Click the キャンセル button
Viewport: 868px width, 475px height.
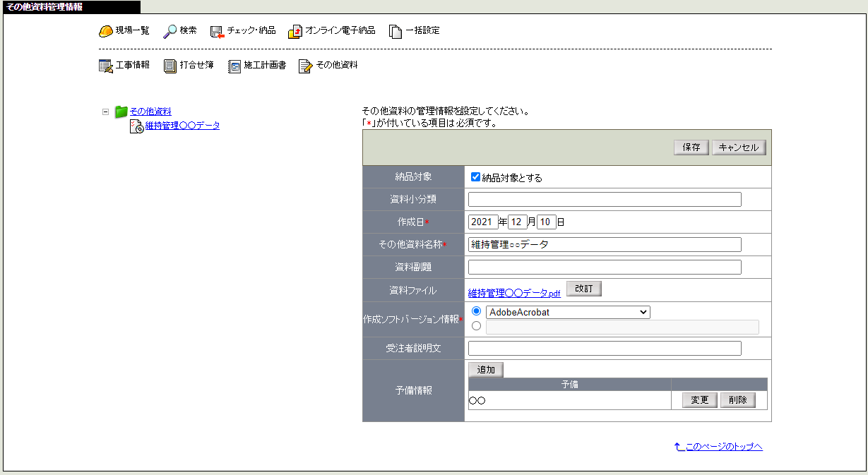pyautogui.click(x=739, y=148)
